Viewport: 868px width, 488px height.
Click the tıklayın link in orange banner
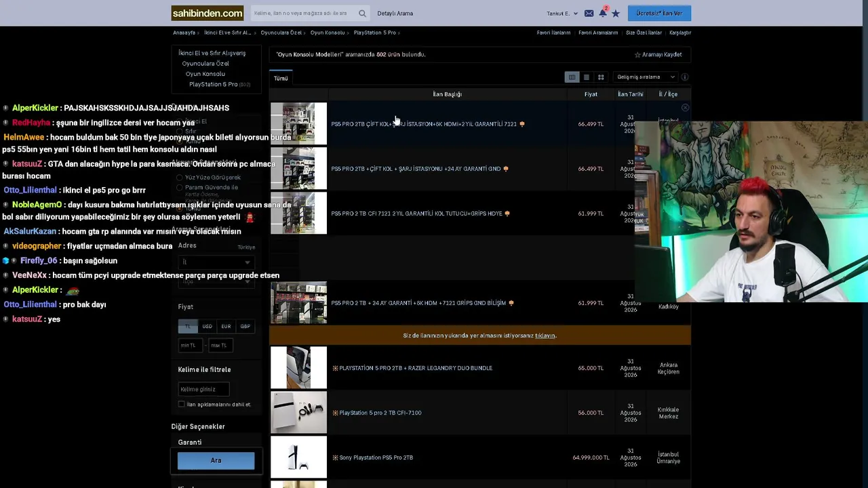(545, 335)
